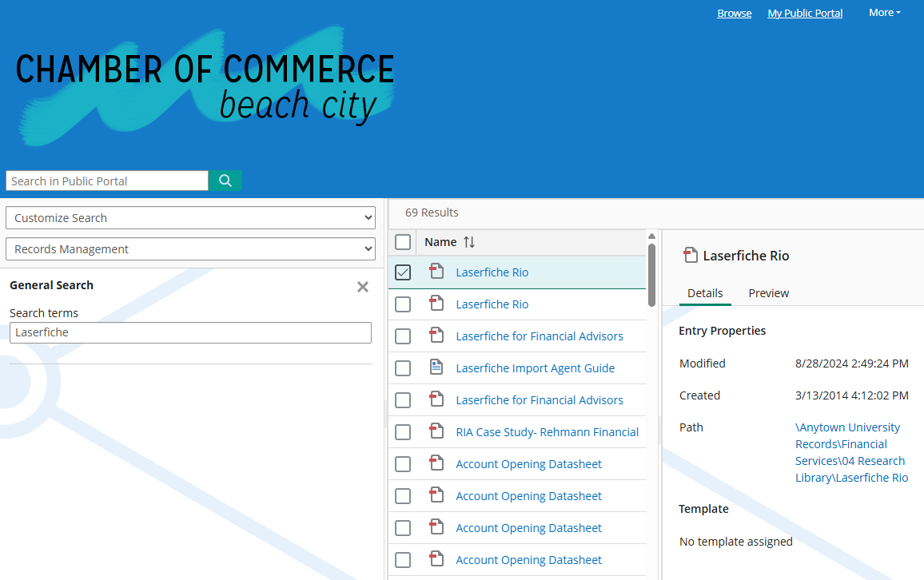Open RIA Case Study- Rehmann Financial
Image resolution: width=924 pixels, height=580 pixels.
click(547, 432)
